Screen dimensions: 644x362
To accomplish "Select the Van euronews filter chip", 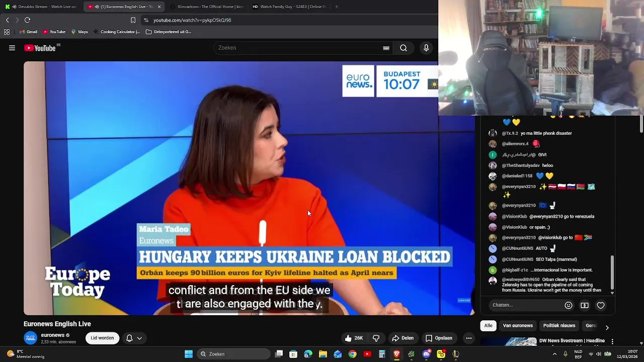I will coord(518,326).
